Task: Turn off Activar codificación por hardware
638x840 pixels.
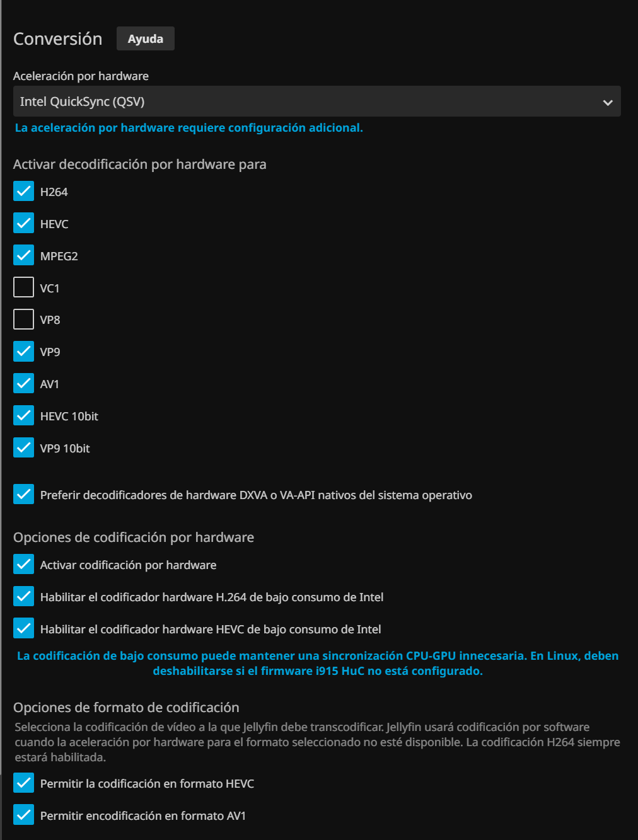Action: (x=24, y=565)
